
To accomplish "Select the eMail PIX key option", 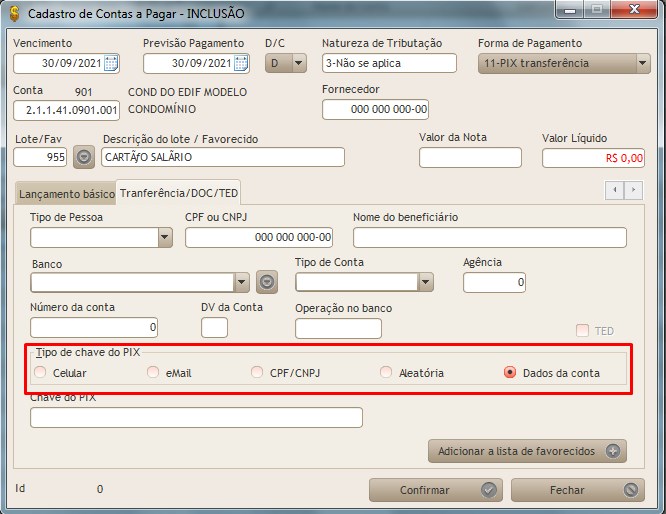I will pyautogui.click(x=153, y=373).
